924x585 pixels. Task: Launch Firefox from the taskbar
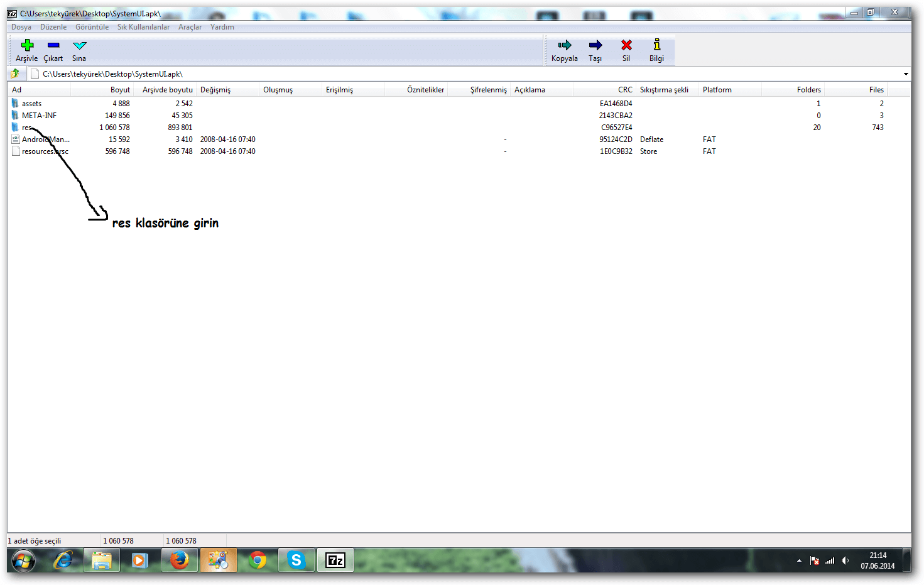179,560
